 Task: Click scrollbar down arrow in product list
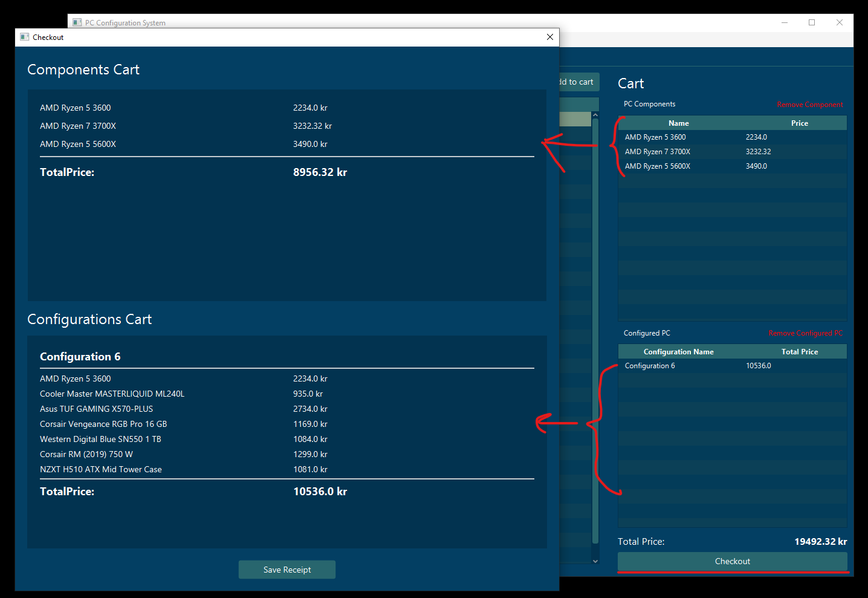click(x=595, y=561)
